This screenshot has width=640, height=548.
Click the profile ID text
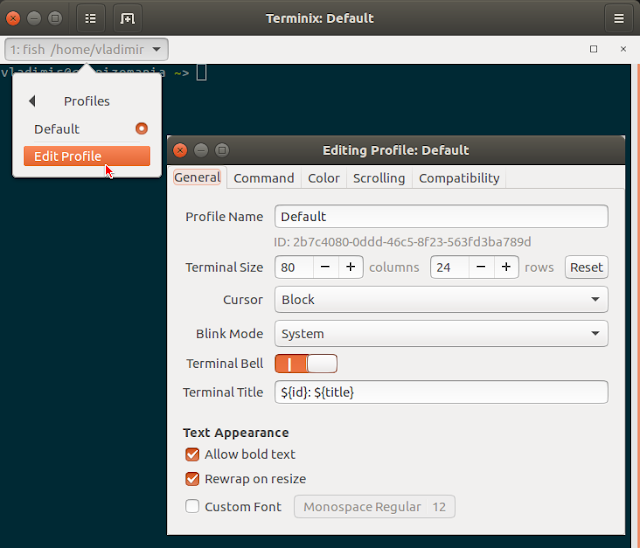pyautogui.click(x=402, y=242)
